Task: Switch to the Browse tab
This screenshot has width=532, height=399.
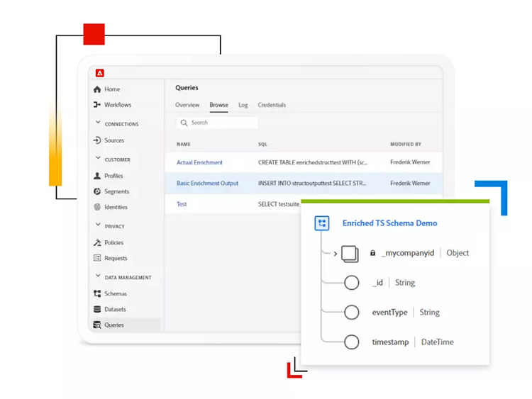Action: (219, 105)
